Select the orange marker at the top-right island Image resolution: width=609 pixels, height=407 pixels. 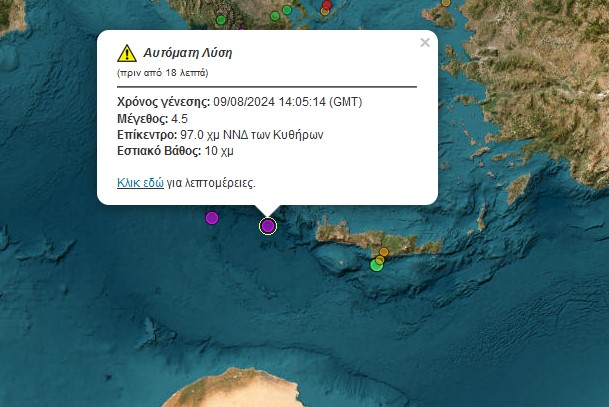(445, 2)
